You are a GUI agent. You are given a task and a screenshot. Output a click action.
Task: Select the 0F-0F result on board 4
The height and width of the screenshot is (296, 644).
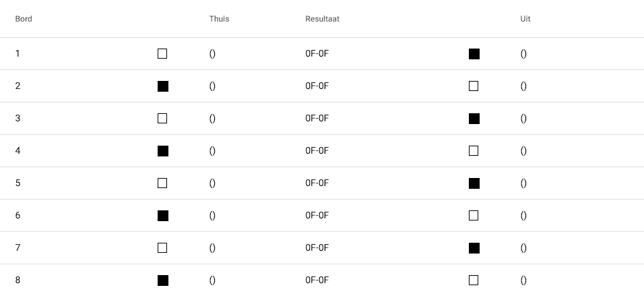coord(317,151)
